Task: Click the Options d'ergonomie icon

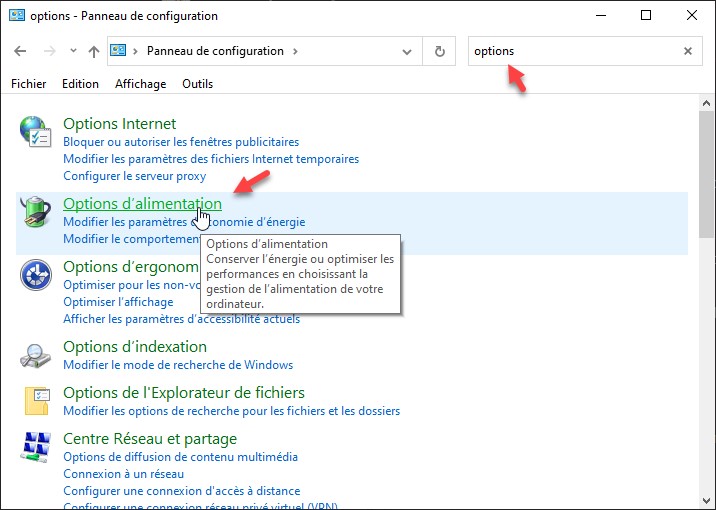Action: 36,275
